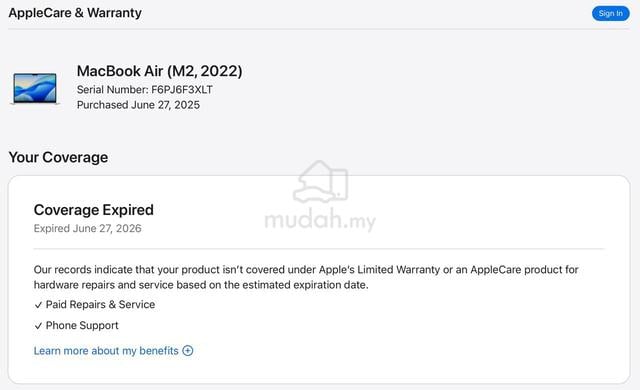
Task: Select the Coverage Expired heading
Action: (94, 210)
